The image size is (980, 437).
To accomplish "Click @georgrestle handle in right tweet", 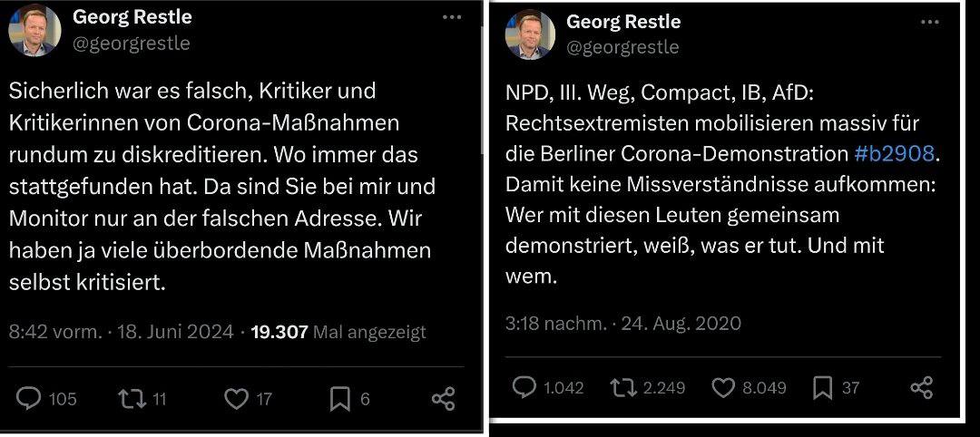I will coord(622,47).
